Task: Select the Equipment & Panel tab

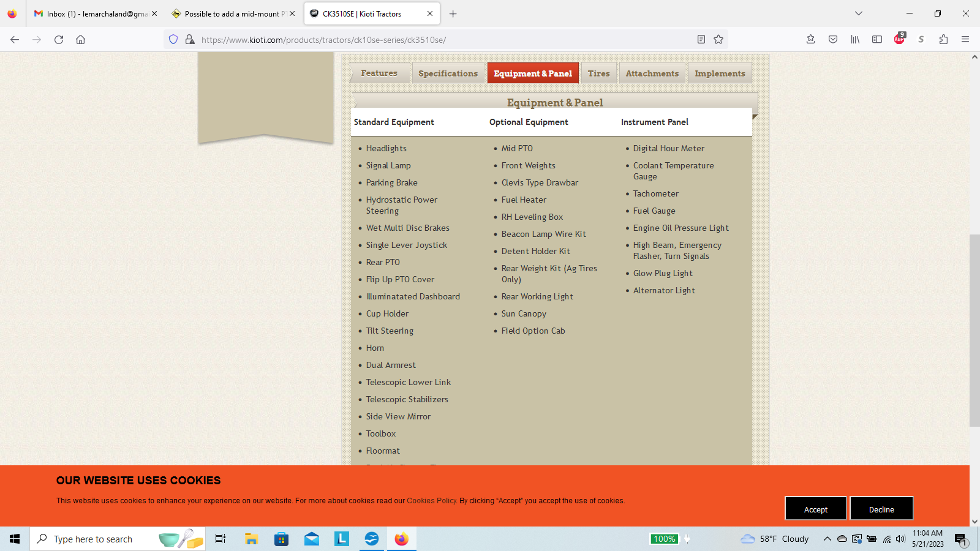Action: [533, 73]
